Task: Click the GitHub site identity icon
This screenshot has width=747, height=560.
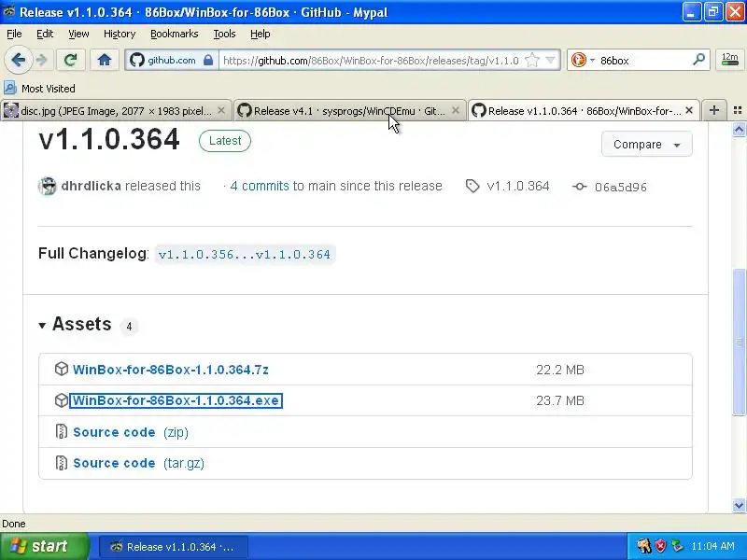Action: [137, 60]
